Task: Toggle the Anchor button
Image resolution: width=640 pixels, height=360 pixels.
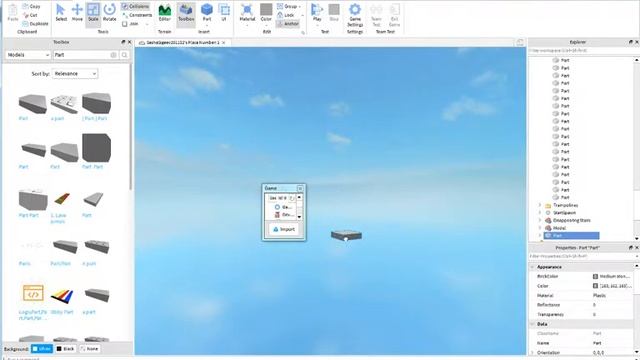Action: pyautogui.click(x=288, y=24)
